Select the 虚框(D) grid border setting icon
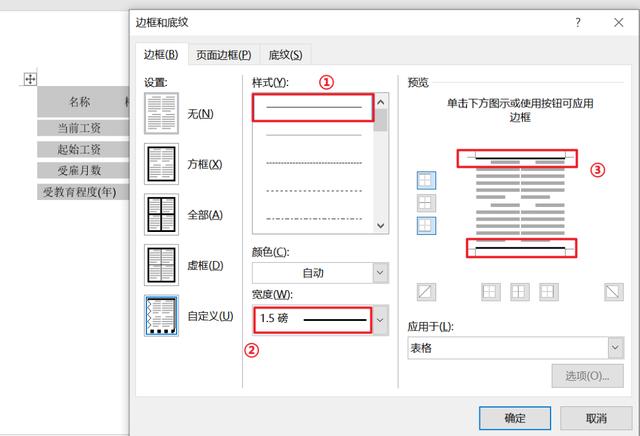The height and width of the screenshot is (436, 640). pyautogui.click(x=161, y=265)
